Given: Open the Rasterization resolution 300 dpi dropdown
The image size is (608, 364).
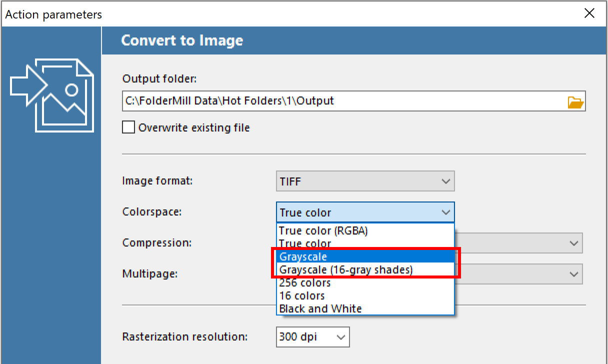Looking at the screenshot, I should 313,337.
